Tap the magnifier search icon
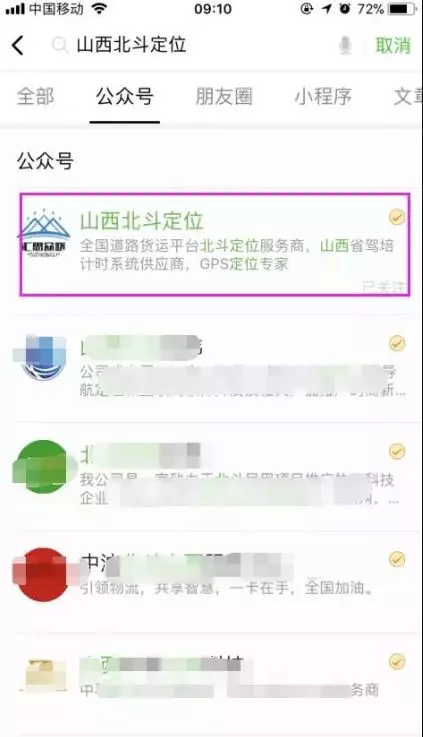This screenshot has width=423, height=737. click(60, 46)
